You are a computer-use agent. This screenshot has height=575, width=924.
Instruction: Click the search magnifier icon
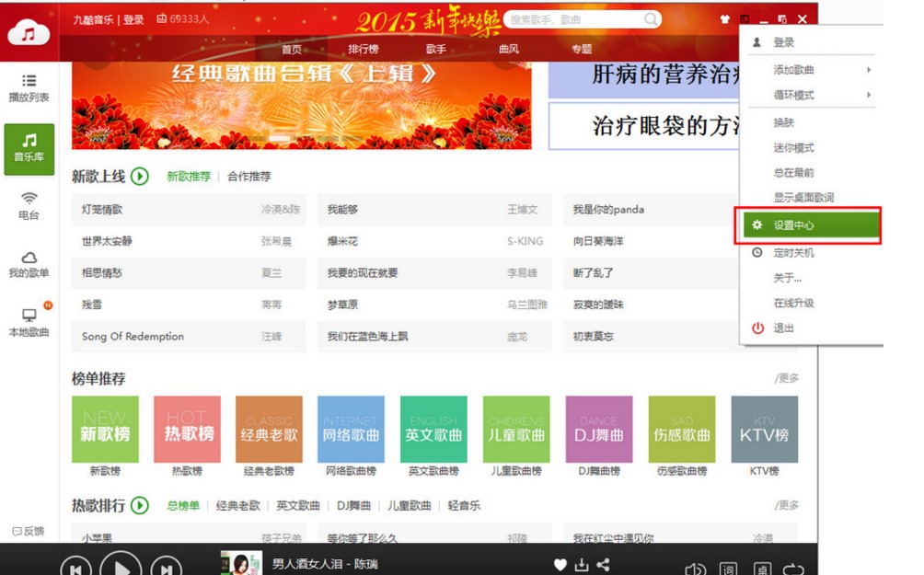[x=651, y=19]
